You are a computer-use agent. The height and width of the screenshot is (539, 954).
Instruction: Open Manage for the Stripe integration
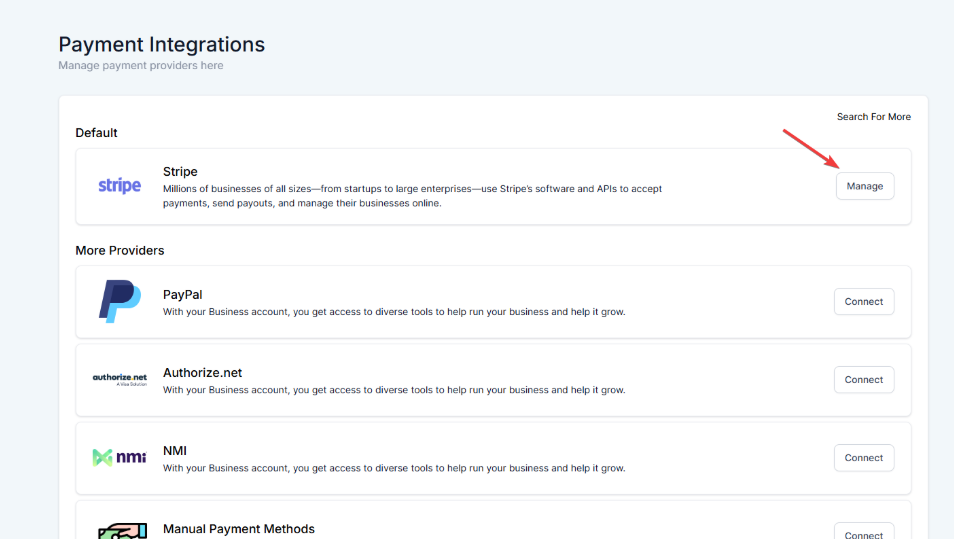click(864, 186)
